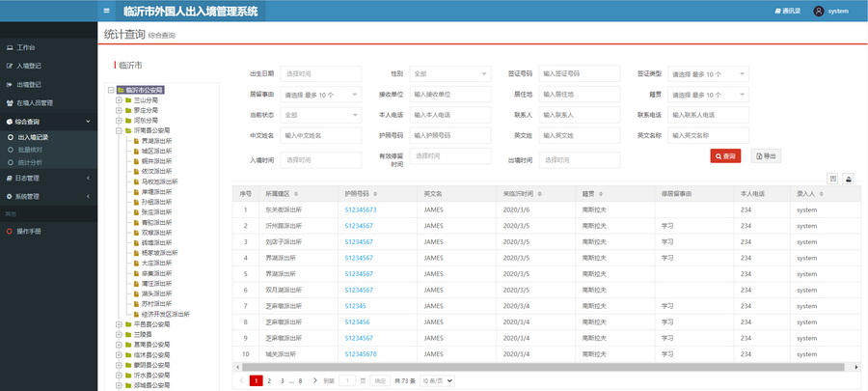Screen dimensions: 868x391
Task: Go to the next page arrow in pagination
Action: [315, 380]
